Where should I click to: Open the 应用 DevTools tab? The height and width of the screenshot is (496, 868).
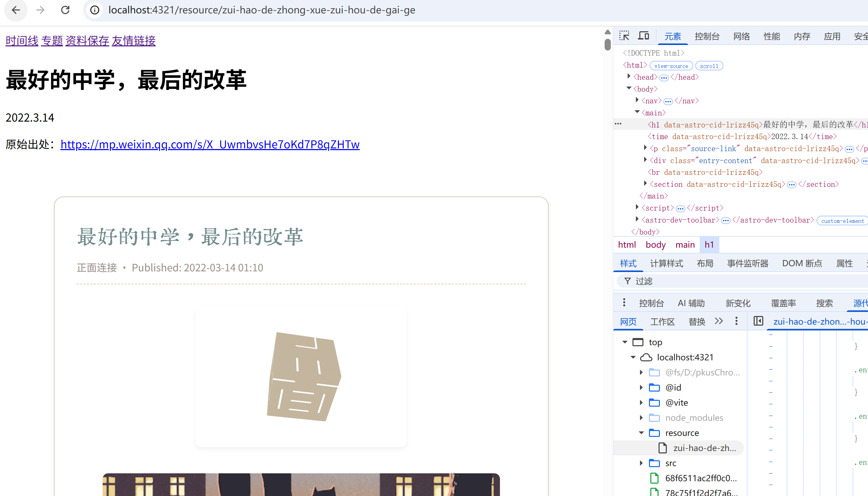click(x=832, y=36)
